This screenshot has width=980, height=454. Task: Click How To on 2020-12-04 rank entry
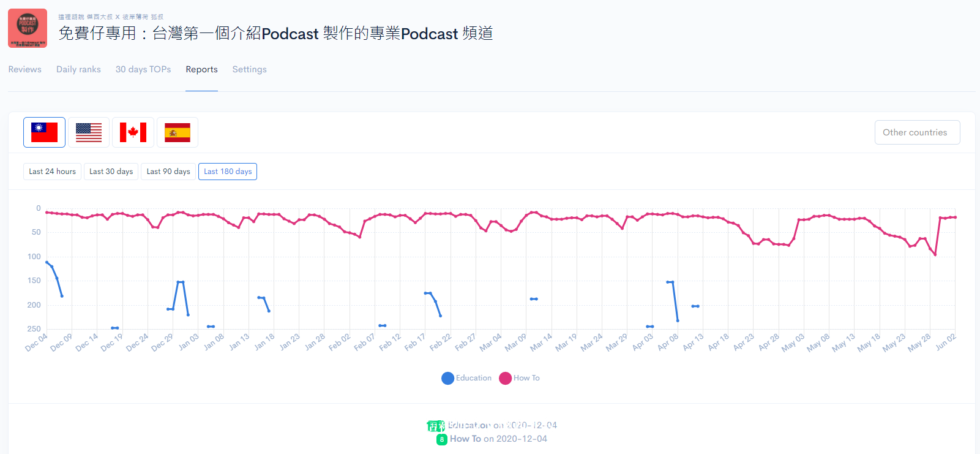point(498,439)
